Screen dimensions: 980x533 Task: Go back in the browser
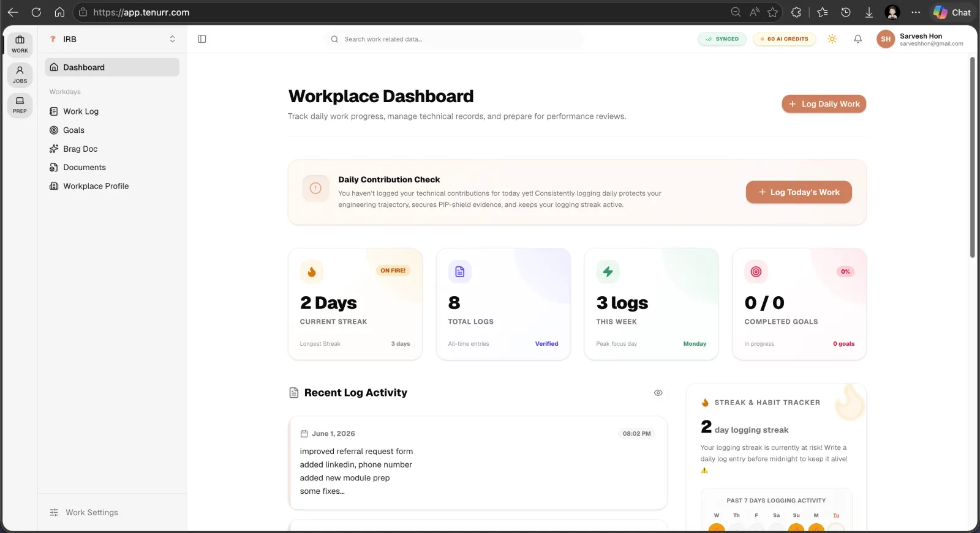pyautogui.click(x=13, y=12)
